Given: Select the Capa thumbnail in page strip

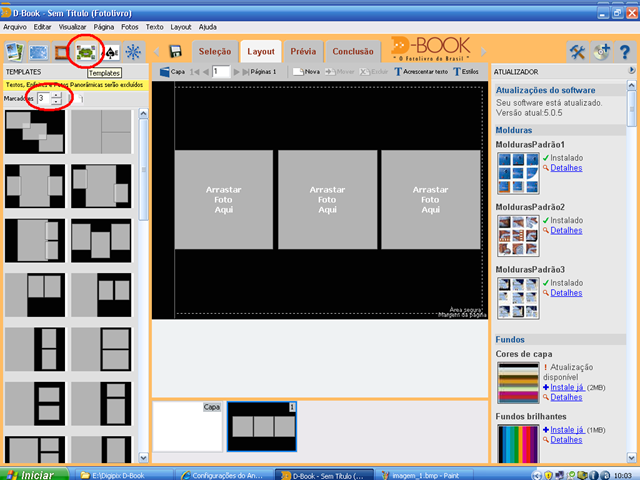Looking at the screenshot, I should (188, 427).
